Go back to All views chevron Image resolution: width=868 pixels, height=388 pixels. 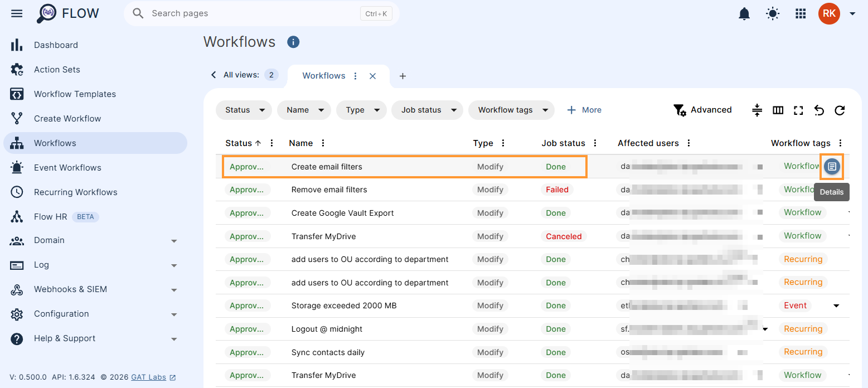(x=214, y=75)
